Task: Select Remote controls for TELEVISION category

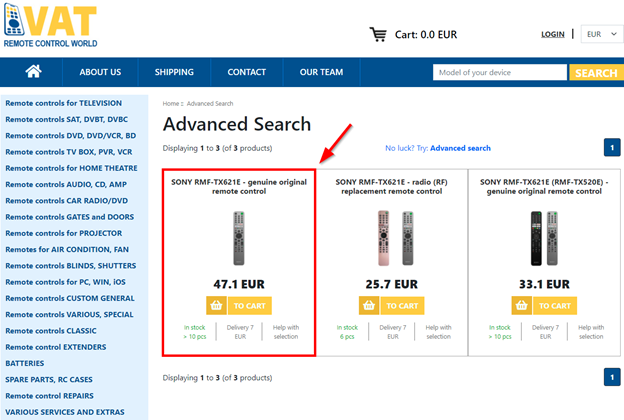Action: pyautogui.click(x=64, y=103)
